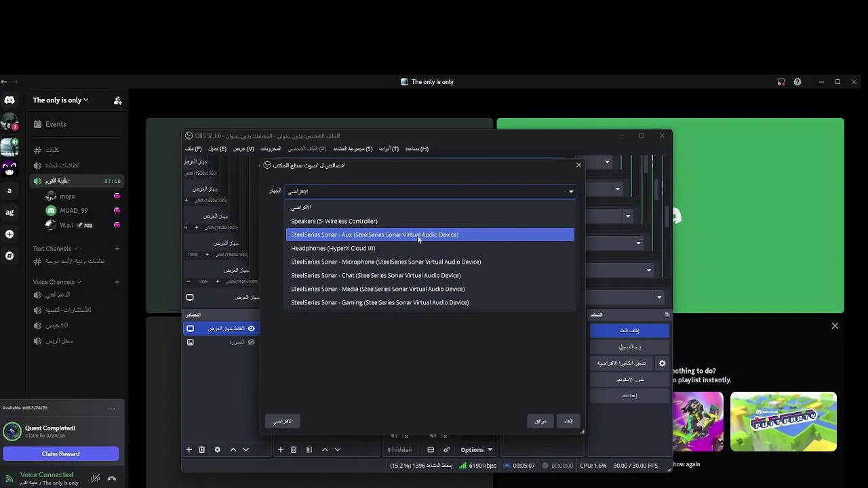
Task: Choose SteelSeries Sonar - Chat device
Action: coord(430,275)
